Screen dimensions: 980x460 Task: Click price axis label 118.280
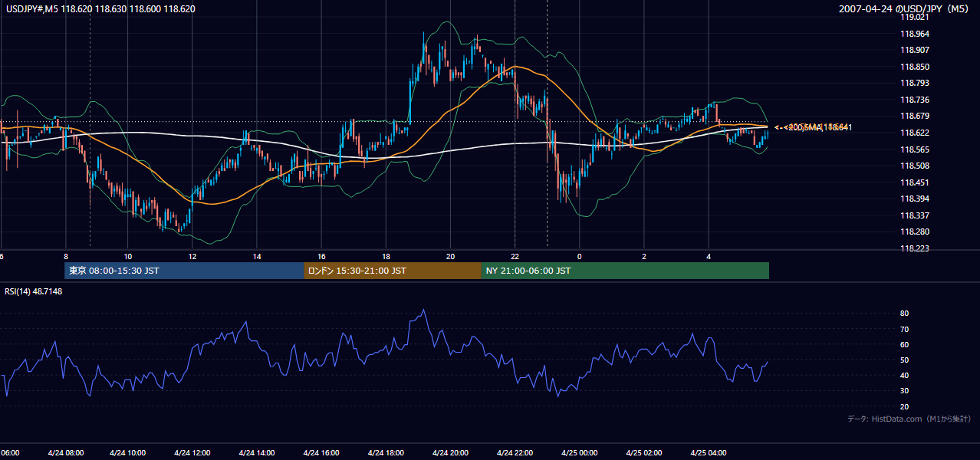[914, 232]
